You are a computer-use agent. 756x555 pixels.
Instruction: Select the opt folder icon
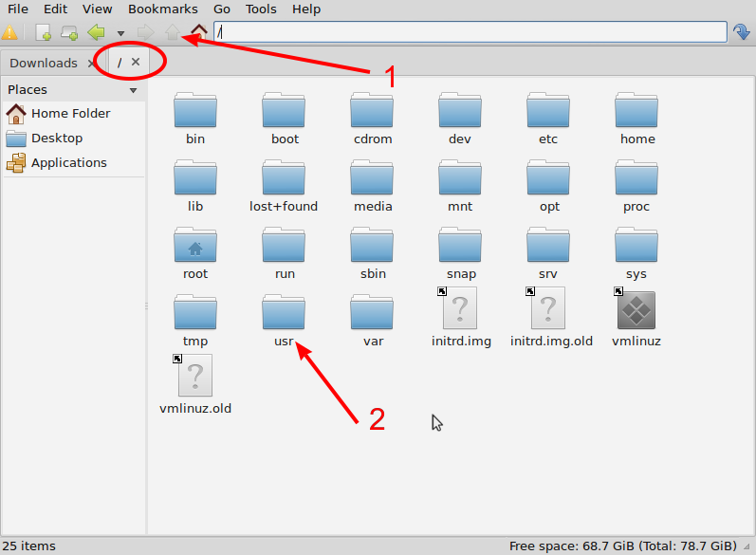(x=548, y=178)
